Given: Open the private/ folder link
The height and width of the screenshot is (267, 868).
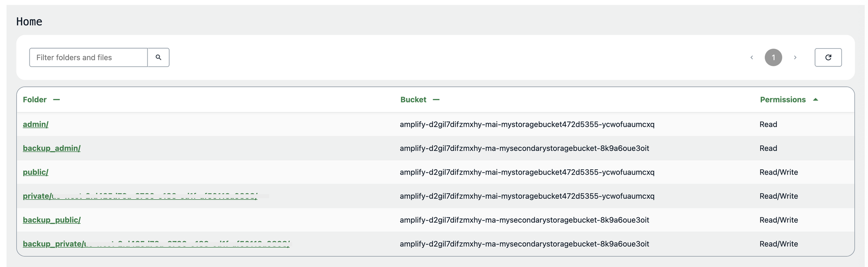Looking at the screenshot, I should coord(140,196).
